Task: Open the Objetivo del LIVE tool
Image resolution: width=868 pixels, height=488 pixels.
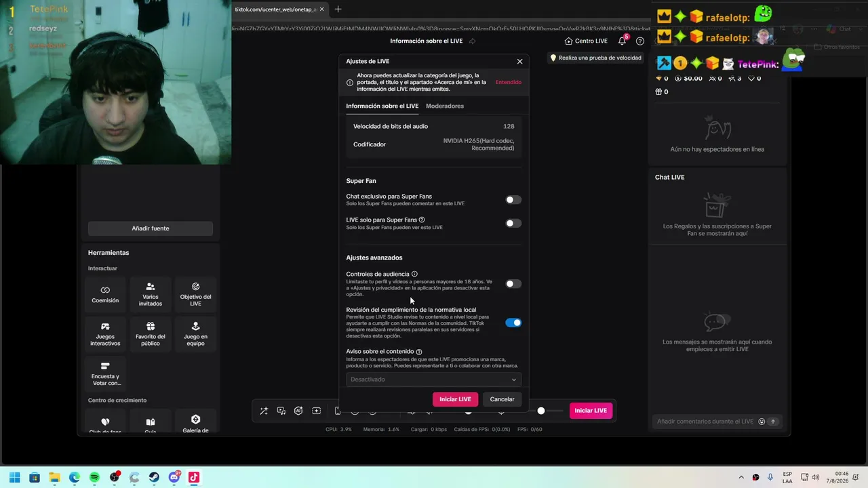Action: (x=195, y=295)
